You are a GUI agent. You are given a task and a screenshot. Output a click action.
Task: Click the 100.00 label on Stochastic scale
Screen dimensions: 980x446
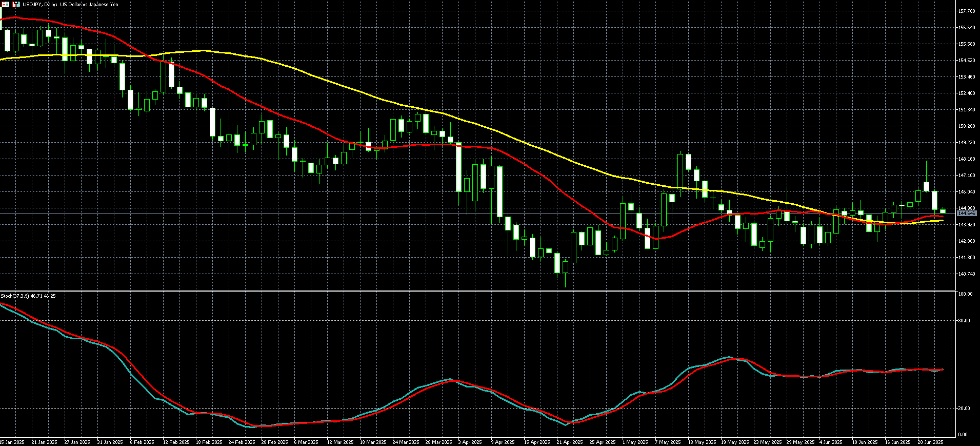coord(965,294)
